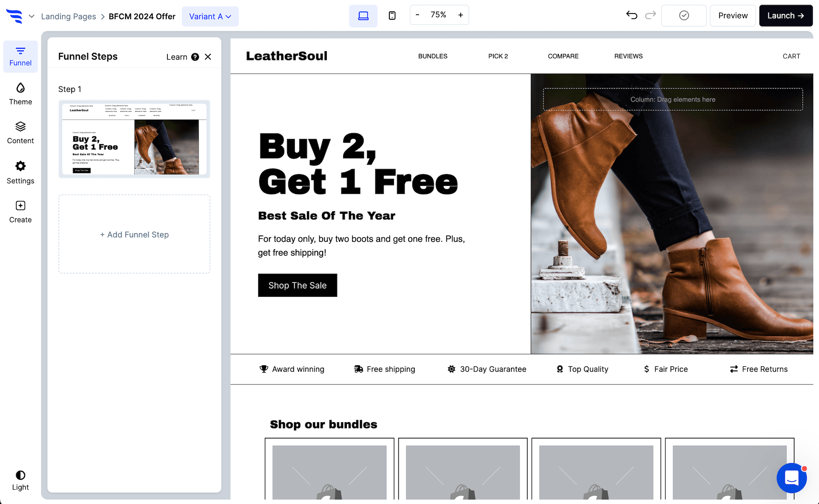Open the app logo dropdown chevron
Image resolution: width=819 pixels, height=504 pixels.
click(x=32, y=16)
